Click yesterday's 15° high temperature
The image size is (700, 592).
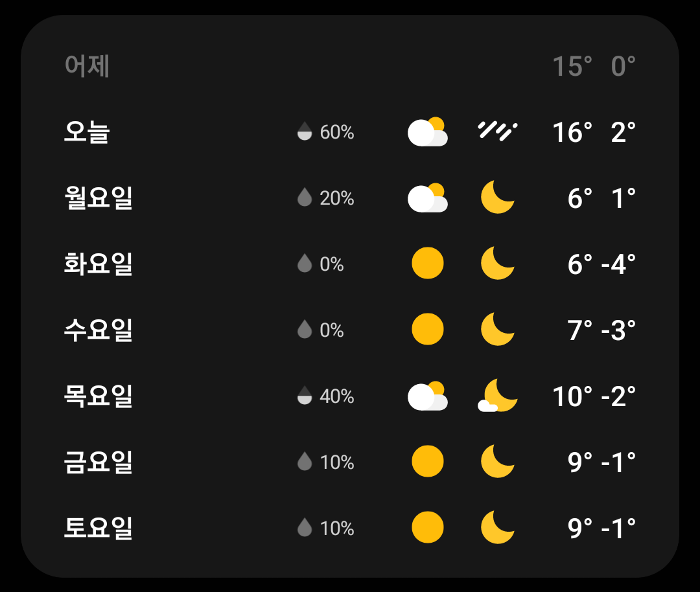[x=572, y=66]
